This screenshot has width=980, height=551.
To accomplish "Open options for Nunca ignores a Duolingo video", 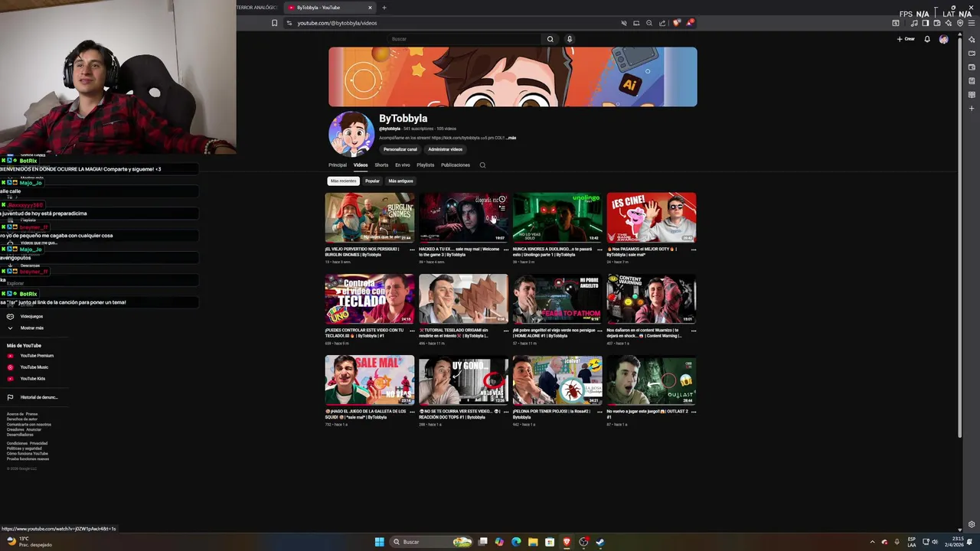I will click(x=600, y=249).
